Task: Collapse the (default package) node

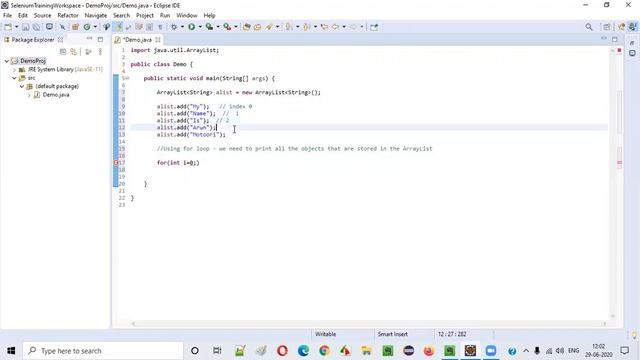Action: coord(22,87)
